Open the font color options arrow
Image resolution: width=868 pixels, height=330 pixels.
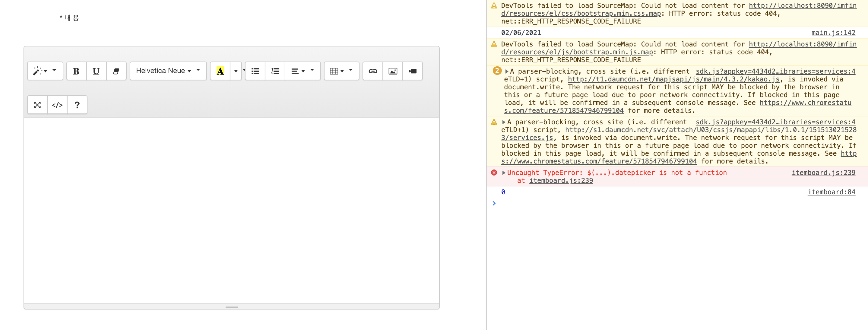click(x=236, y=71)
